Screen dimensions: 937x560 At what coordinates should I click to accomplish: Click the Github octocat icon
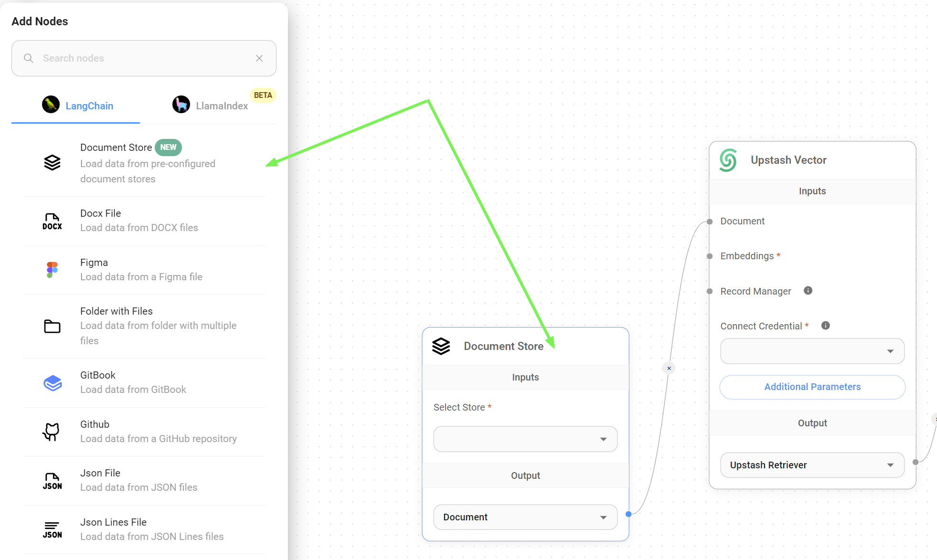(x=52, y=432)
